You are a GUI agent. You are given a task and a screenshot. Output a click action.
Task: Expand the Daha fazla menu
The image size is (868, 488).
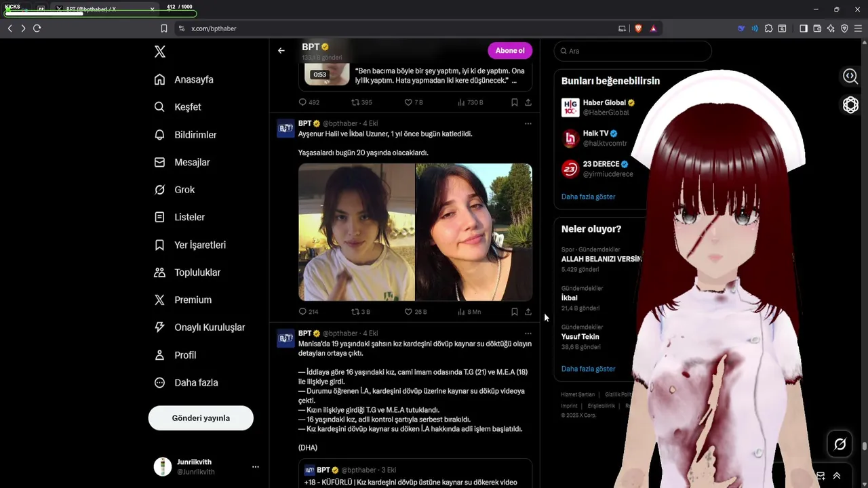click(186, 382)
